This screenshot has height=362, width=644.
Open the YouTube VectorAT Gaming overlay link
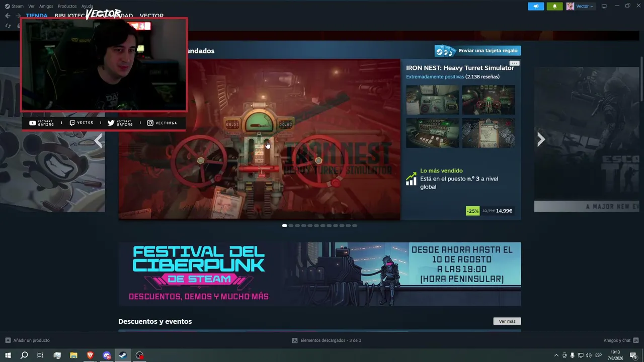[41, 123]
